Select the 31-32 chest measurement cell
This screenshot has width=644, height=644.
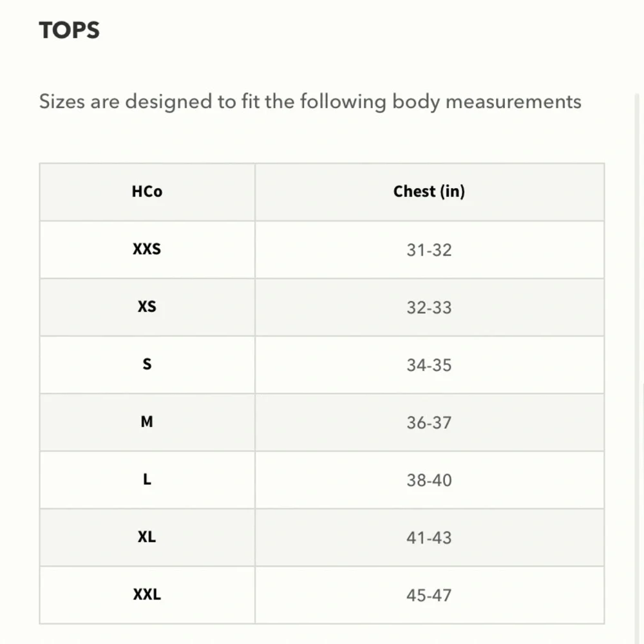pyautogui.click(x=429, y=250)
